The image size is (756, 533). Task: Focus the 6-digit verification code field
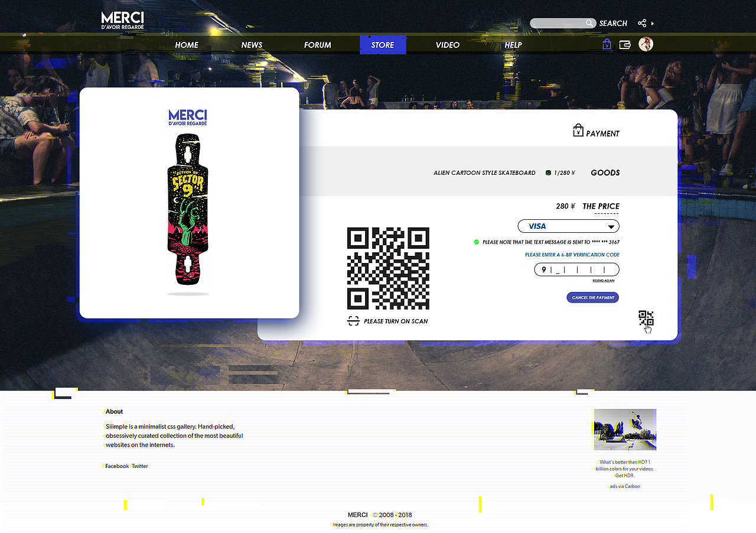coord(576,270)
